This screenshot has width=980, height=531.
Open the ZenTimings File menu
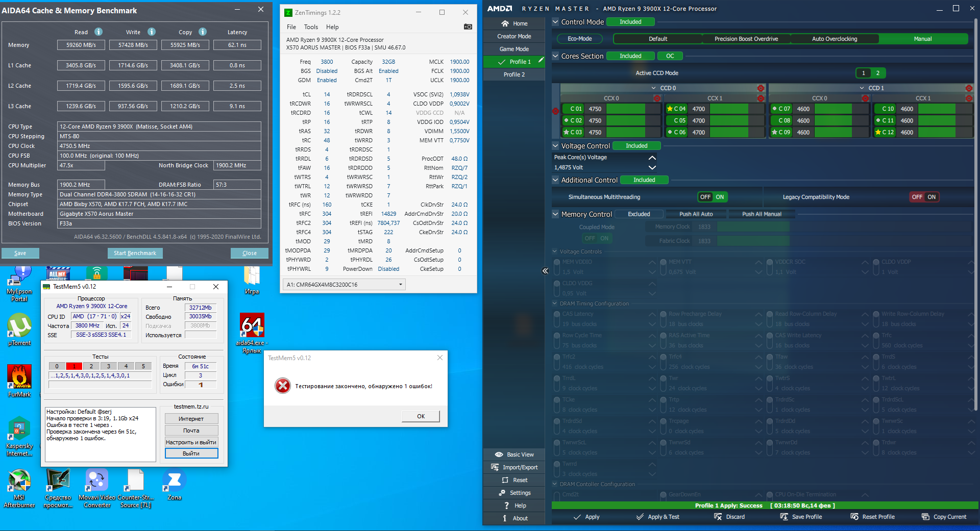coord(291,27)
